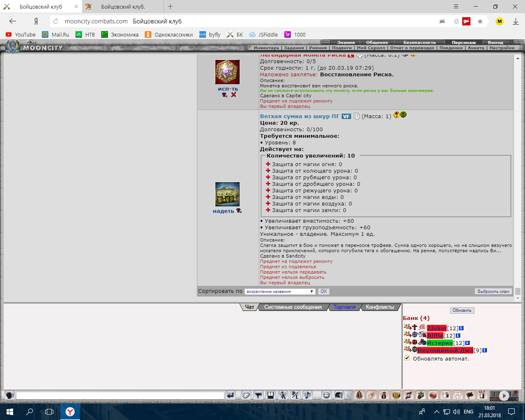This screenshot has height=420, width=525.
Task: Switch to the Чат tab
Action: coord(250,307)
